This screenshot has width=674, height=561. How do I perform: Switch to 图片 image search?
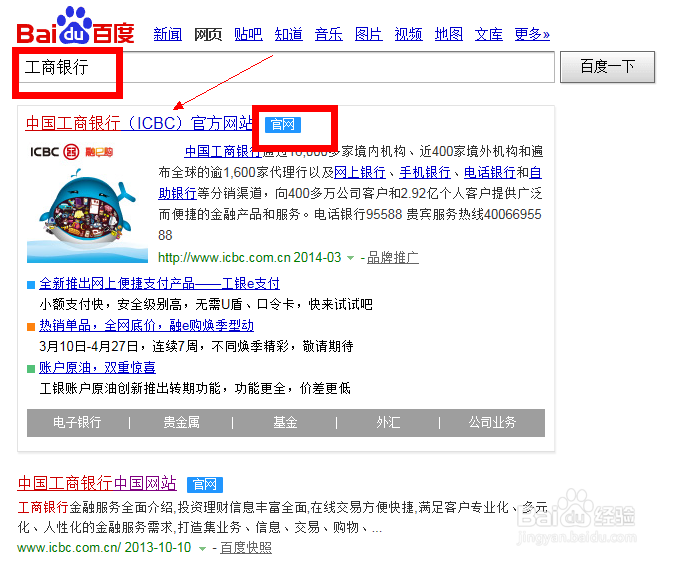pyautogui.click(x=368, y=34)
